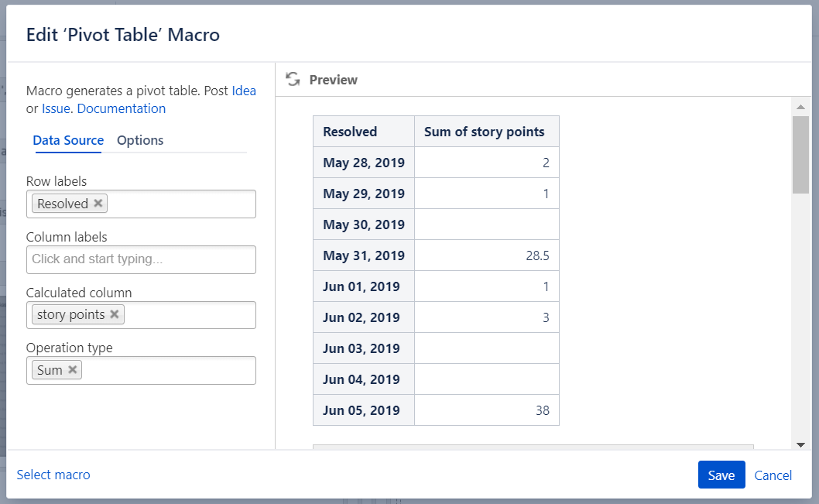The image size is (819, 504).
Task: Click the refresh preview icon
Action: [x=293, y=79]
